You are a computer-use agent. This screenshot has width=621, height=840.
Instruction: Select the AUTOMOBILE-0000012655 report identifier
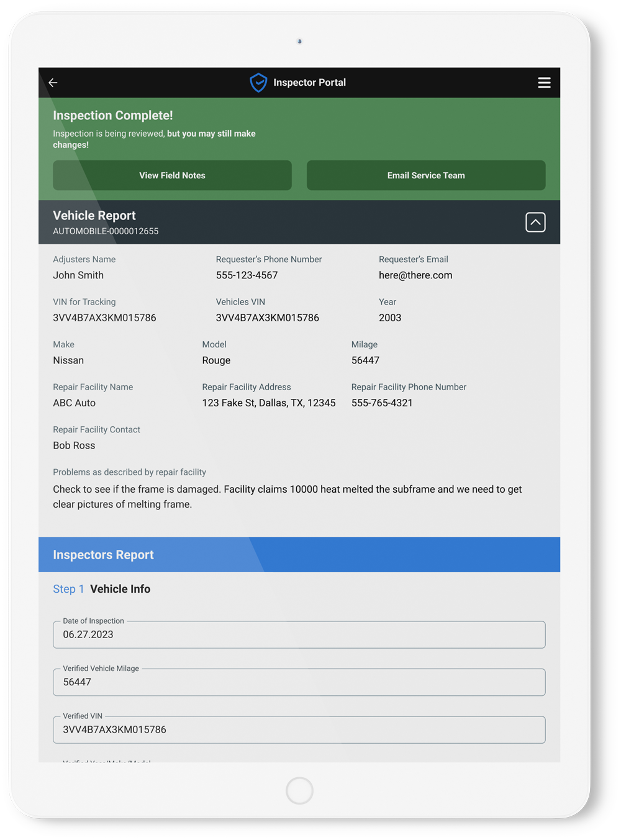pyautogui.click(x=106, y=231)
